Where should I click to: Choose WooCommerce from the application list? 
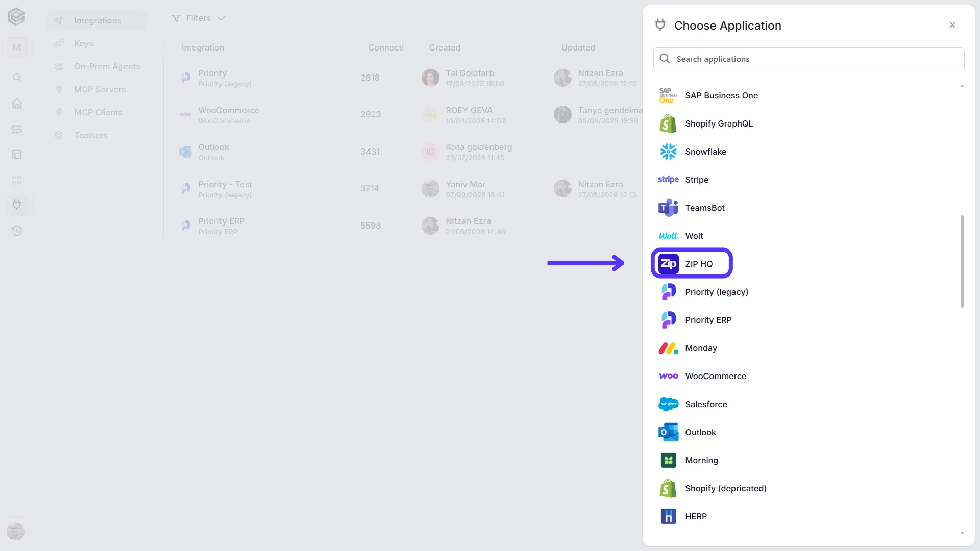(715, 376)
